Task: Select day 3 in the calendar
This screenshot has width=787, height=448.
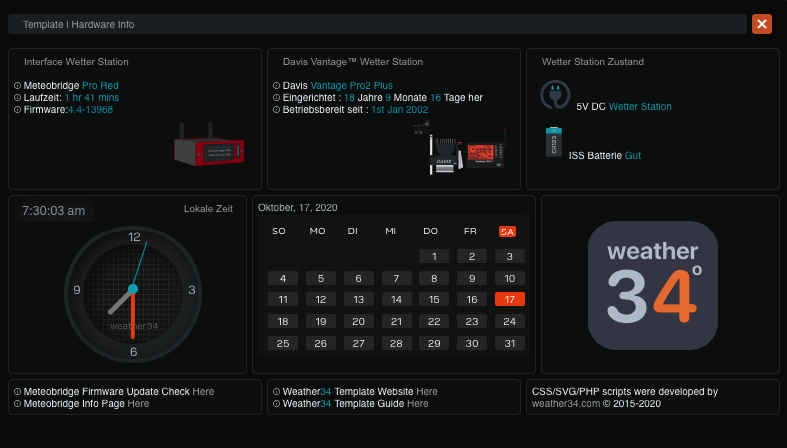Action: 509,256
